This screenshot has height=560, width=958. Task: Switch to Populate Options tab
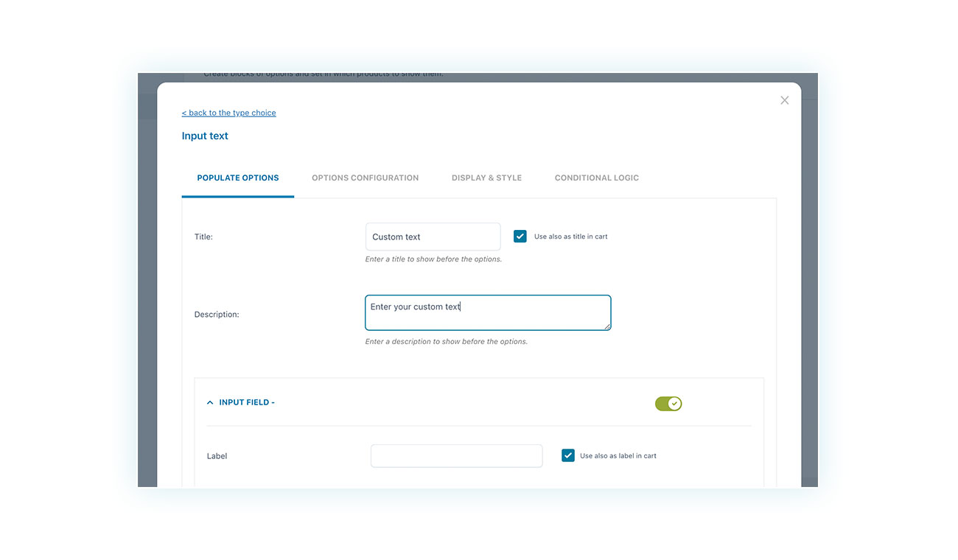click(238, 178)
